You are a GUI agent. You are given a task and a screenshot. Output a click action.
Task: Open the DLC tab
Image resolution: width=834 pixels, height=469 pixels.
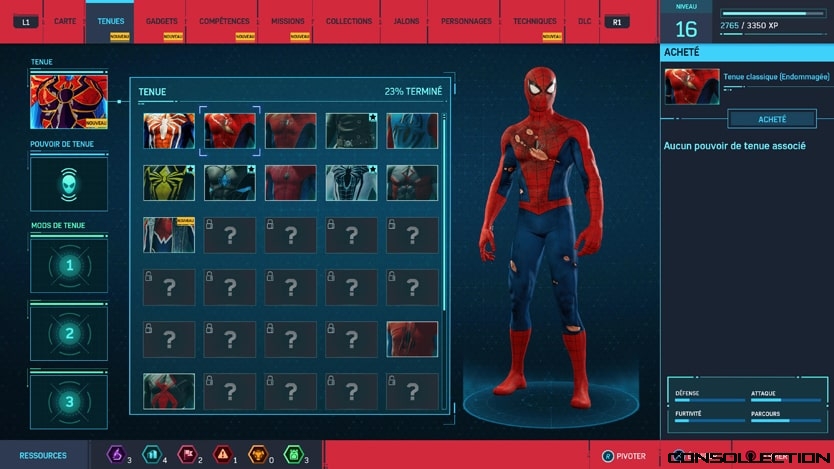tap(584, 21)
